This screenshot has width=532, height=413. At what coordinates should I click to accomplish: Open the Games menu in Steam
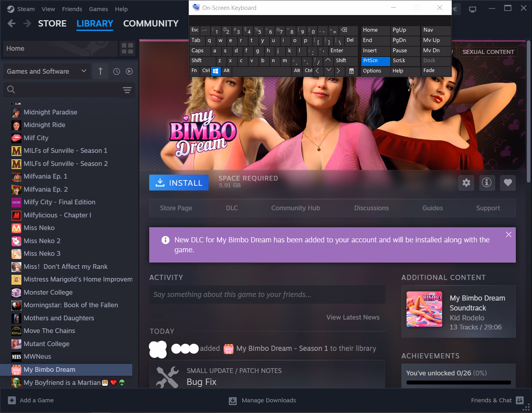click(99, 9)
